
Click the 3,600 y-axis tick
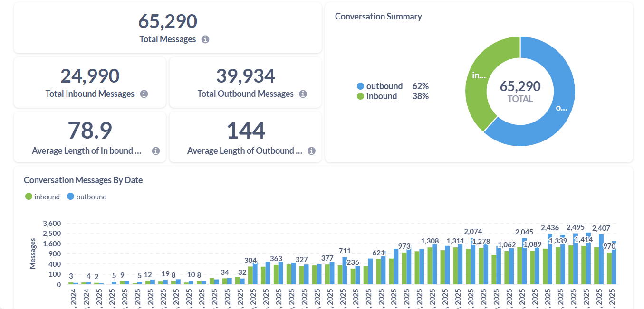pyautogui.click(x=52, y=223)
